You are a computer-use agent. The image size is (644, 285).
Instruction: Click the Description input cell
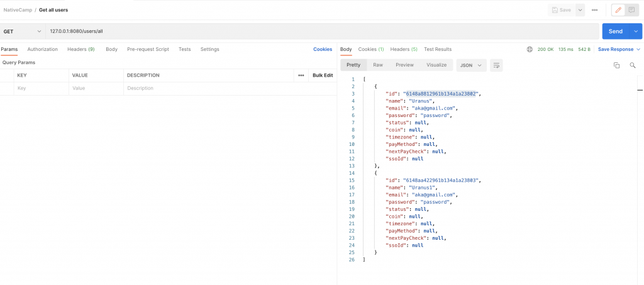pos(230,88)
